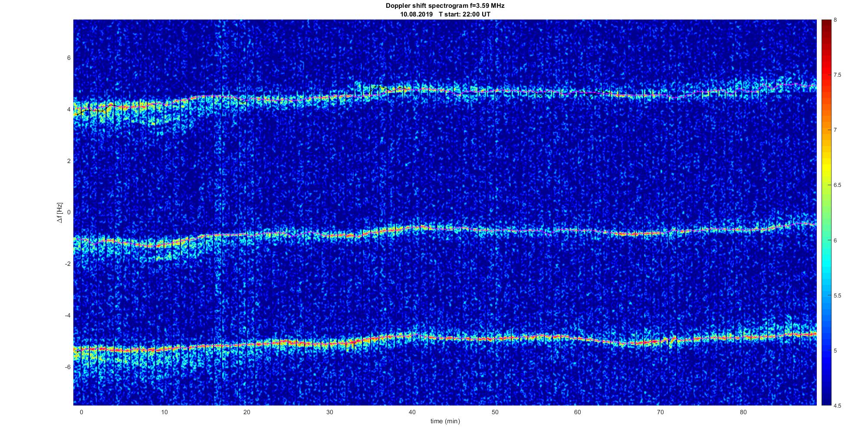Click the x-axis tick label "80"
Screen dimensions: 868x435
pyautogui.click(x=743, y=412)
